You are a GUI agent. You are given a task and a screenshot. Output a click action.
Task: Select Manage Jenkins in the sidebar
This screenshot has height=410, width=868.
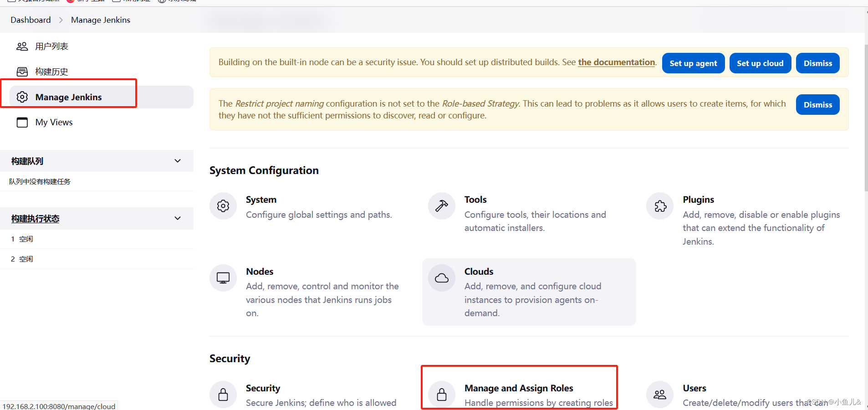click(101, 97)
